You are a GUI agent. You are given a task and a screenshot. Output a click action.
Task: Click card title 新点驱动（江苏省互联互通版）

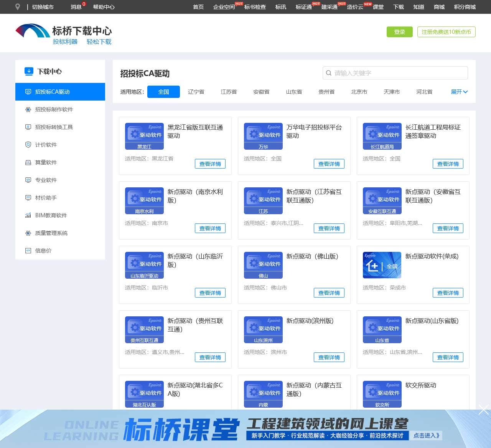[314, 196]
